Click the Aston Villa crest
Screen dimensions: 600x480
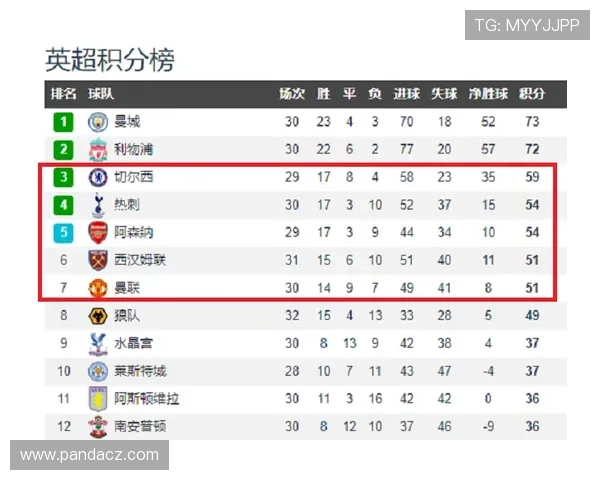[98, 398]
